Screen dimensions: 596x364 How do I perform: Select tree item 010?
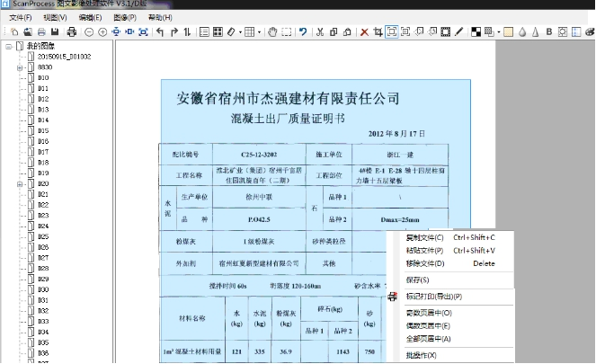[x=43, y=78]
